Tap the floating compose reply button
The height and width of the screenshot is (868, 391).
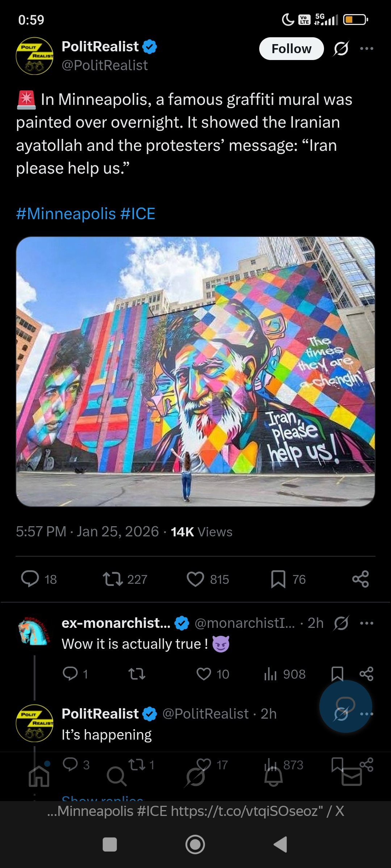click(346, 706)
